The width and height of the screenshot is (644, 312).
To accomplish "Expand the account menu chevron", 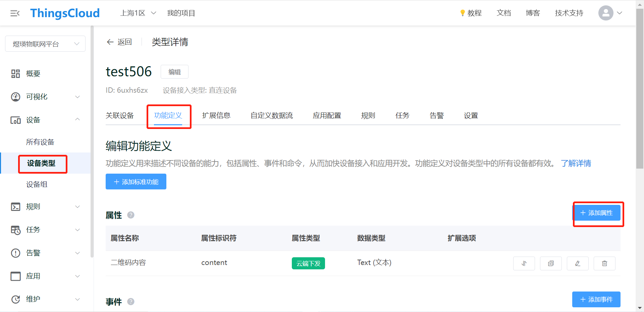I will 620,13.
